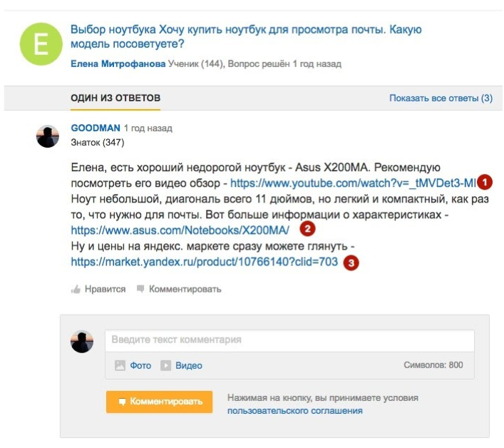Click the thumbs-up Нравится icon
The image size is (504, 448).
(x=76, y=289)
